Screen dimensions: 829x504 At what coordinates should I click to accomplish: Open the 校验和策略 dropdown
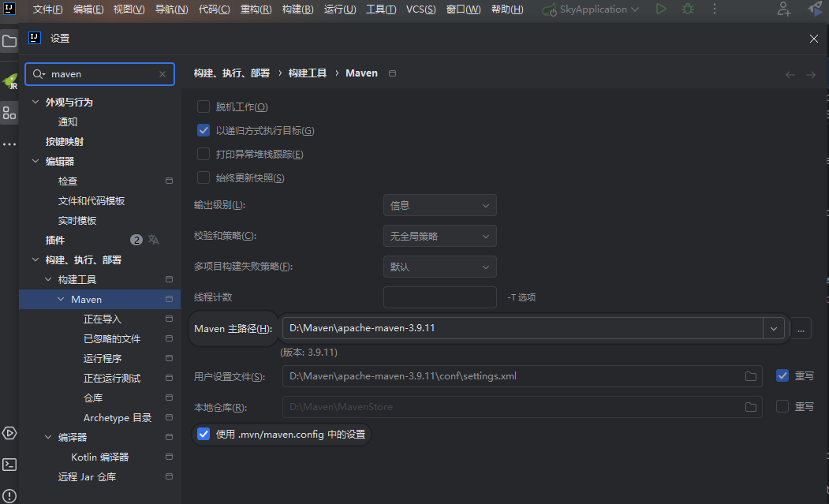pyautogui.click(x=440, y=236)
